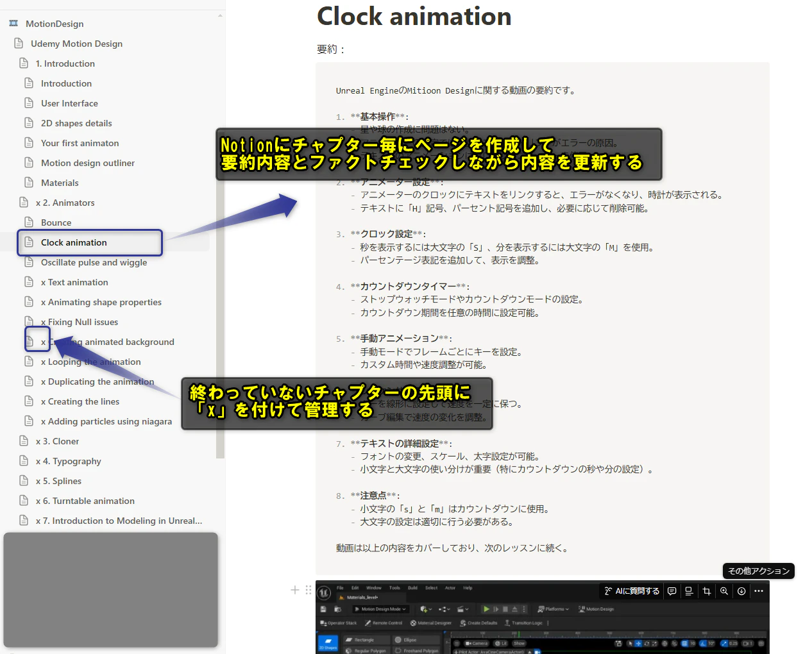Open x Fixing Null issues page
Viewport: 812px width, 654px height.
(x=80, y=322)
